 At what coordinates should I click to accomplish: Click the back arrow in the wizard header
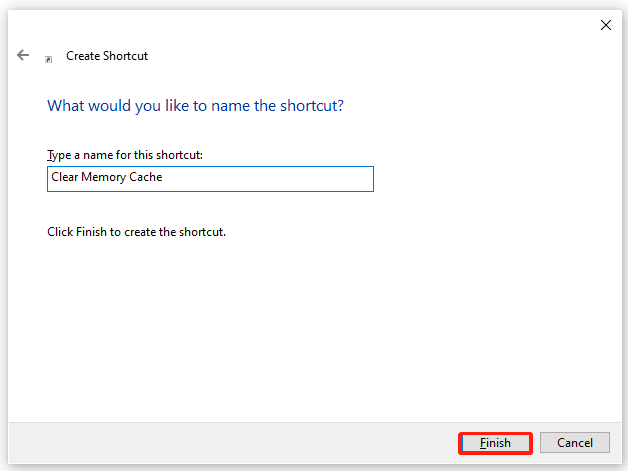coord(23,56)
